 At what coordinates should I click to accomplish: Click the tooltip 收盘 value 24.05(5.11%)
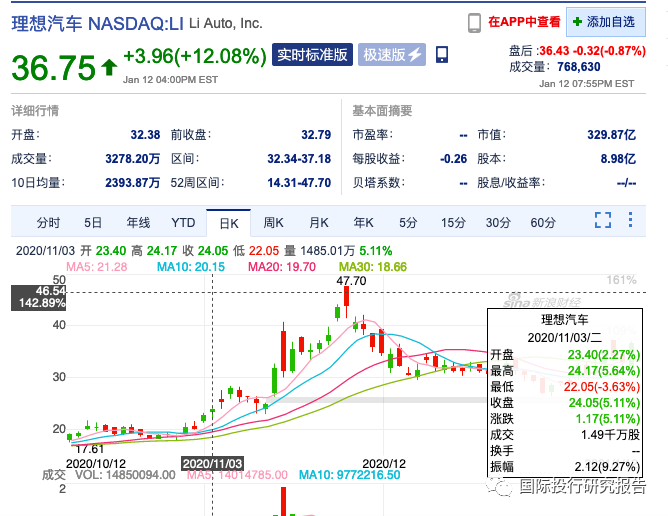click(x=604, y=403)
